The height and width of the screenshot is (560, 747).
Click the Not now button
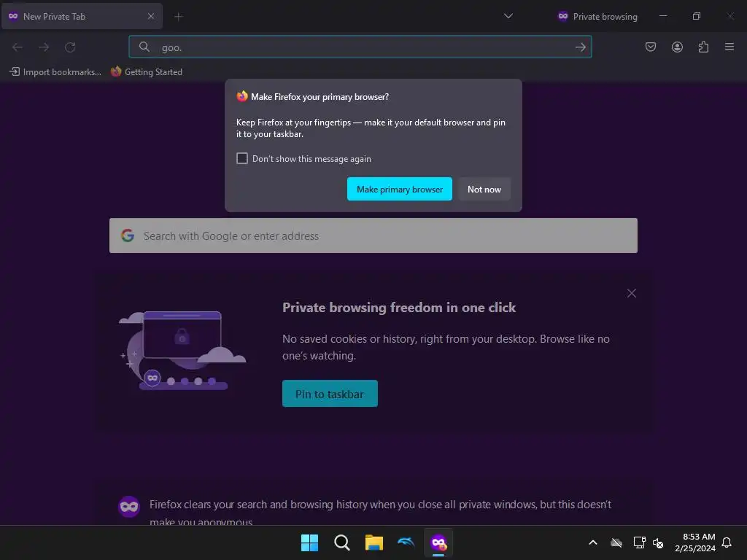484,189
